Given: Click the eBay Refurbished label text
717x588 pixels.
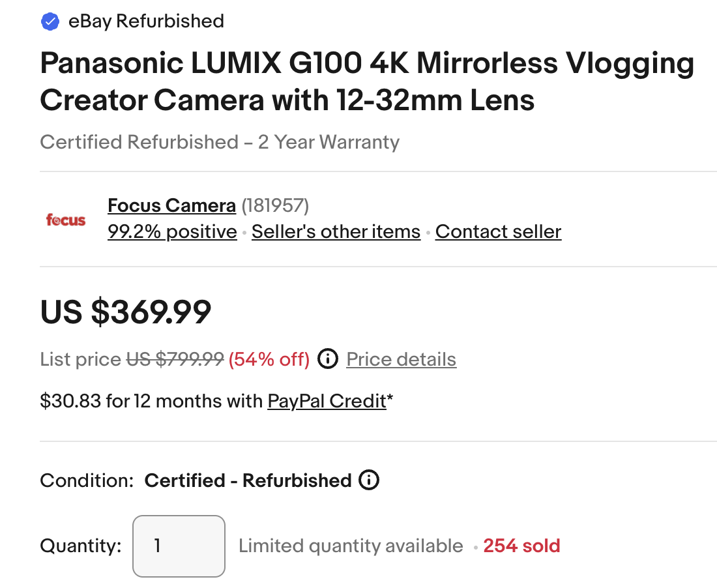Looking at the screenshot, I should tap(146, 21).
